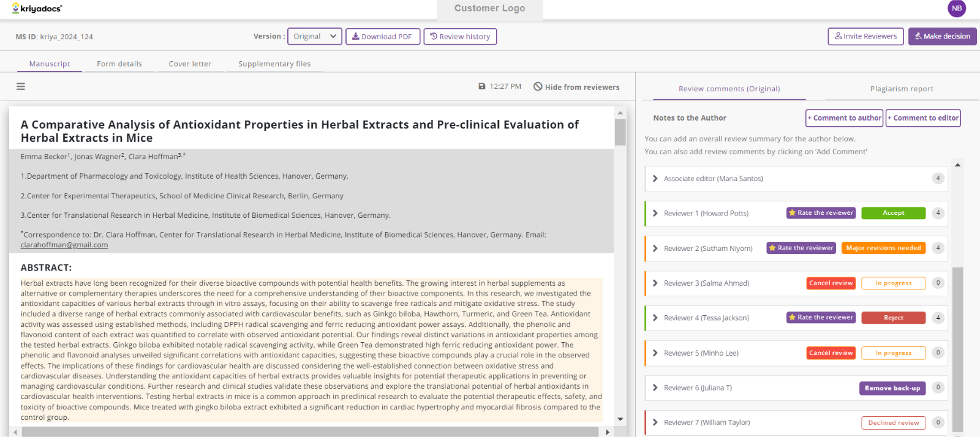Click manuscript horizontal scroll left arrow
Viewport: 980px width, 437px height.
coord(15,432)
